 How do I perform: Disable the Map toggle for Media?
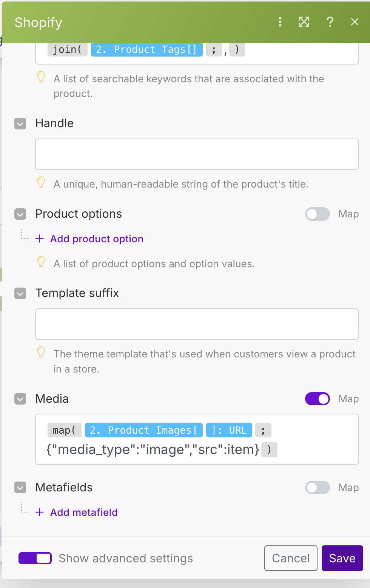pos(318,399)
